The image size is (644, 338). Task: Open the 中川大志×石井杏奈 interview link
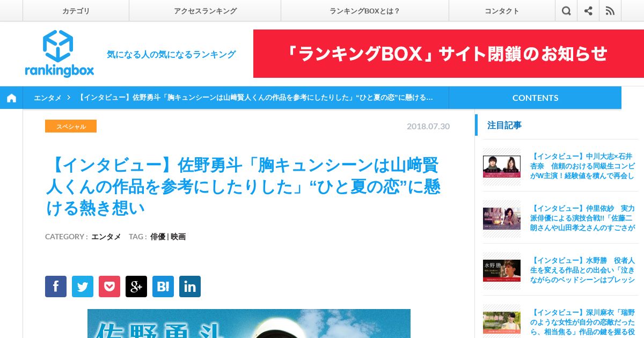pos(582,166)
